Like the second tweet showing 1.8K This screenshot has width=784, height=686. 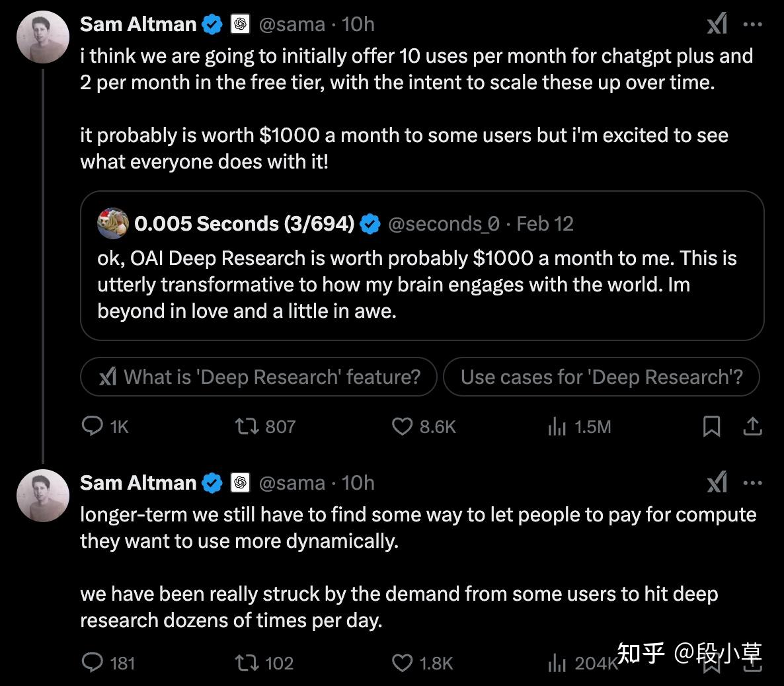pos(401,663)
